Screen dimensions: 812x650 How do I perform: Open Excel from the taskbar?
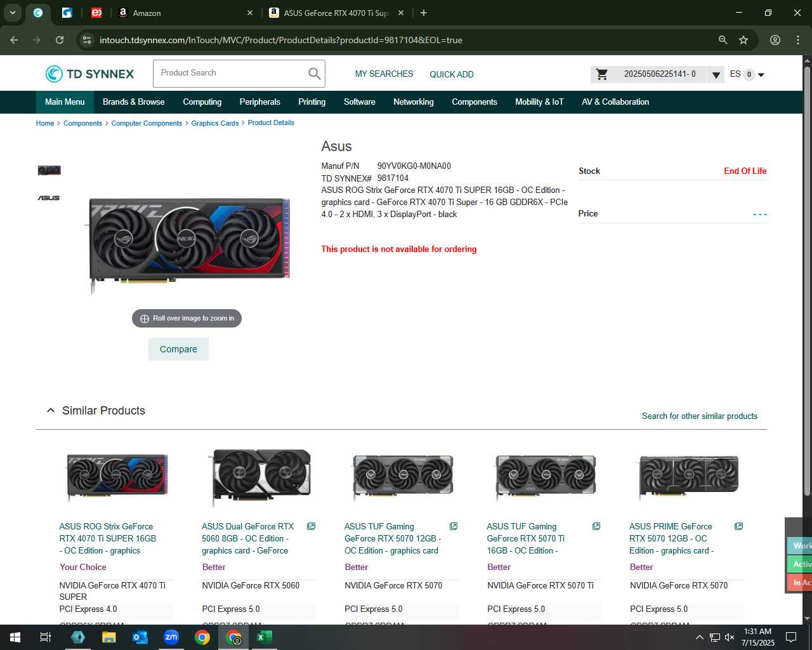click(x=265, y=637)
